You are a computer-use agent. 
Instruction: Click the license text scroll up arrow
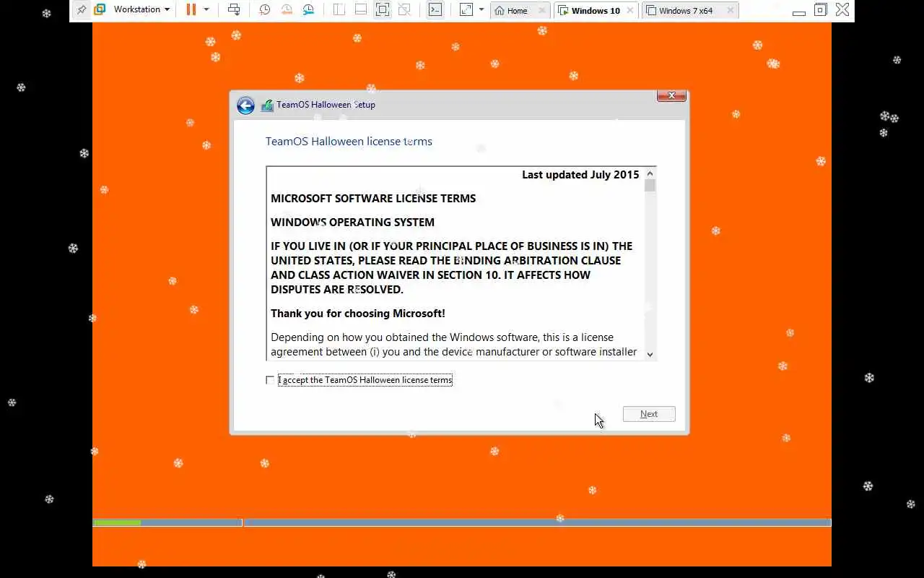(x=650, y=173)
